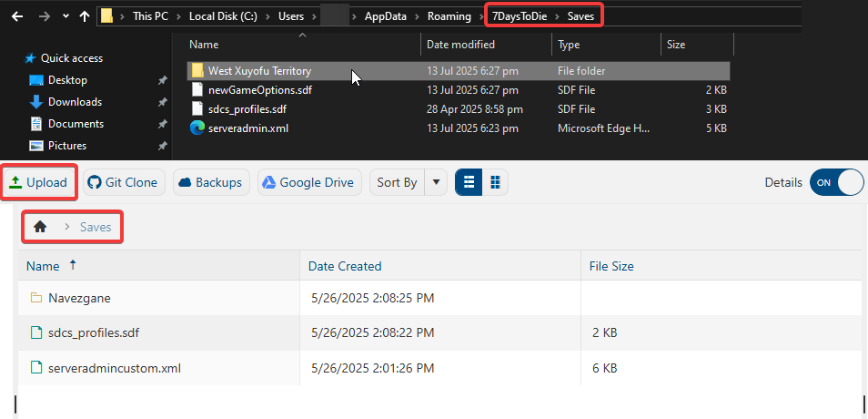Click the Navezgane folder icon
This screenshot has width=868, height=419.
point(36,298)
